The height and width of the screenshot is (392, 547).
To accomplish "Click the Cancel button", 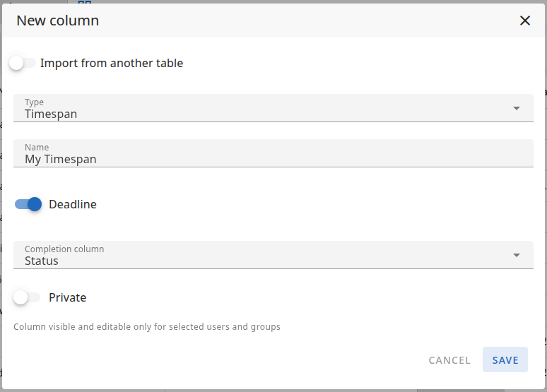I will (x=449, y=360).
